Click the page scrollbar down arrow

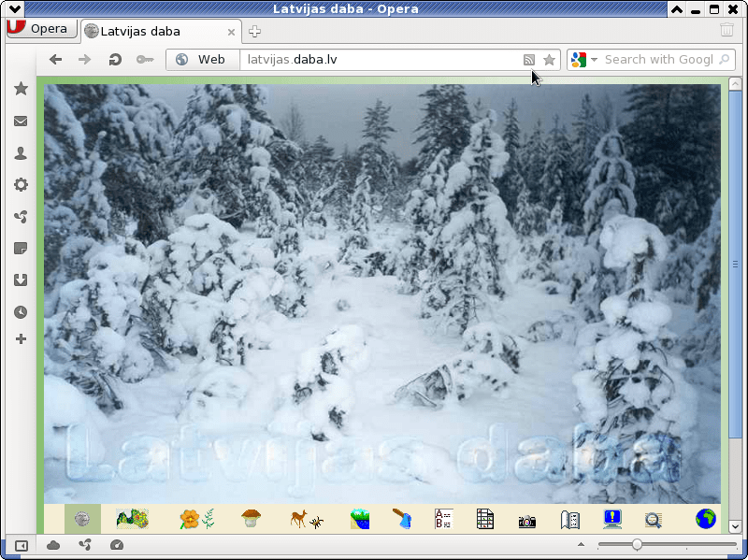735,526
